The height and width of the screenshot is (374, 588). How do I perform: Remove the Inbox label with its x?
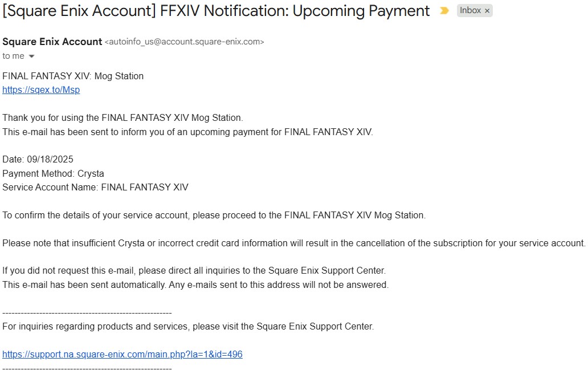pyautogui.click(x=487, y=11)
